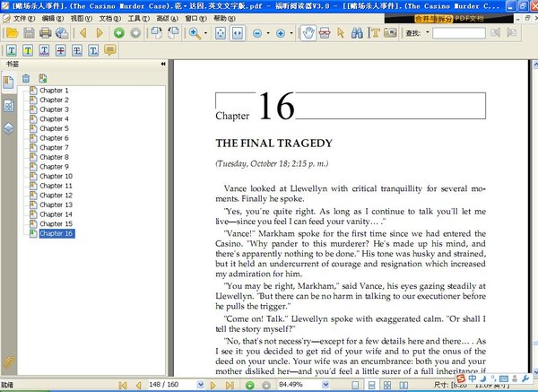Viewport: 538px width, 392px height.
Task: Open the zoom-in dropdown arrow
Action: pyautogui.click(x=291, y=33)
